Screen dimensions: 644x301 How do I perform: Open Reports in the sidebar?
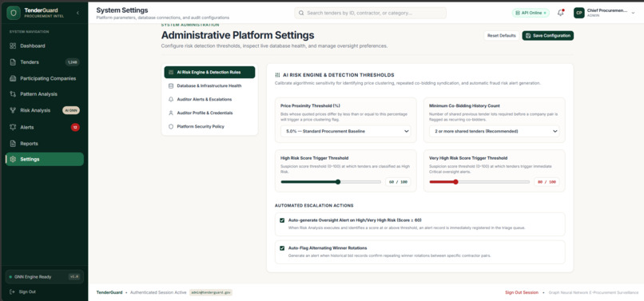(x=45, y=144)
